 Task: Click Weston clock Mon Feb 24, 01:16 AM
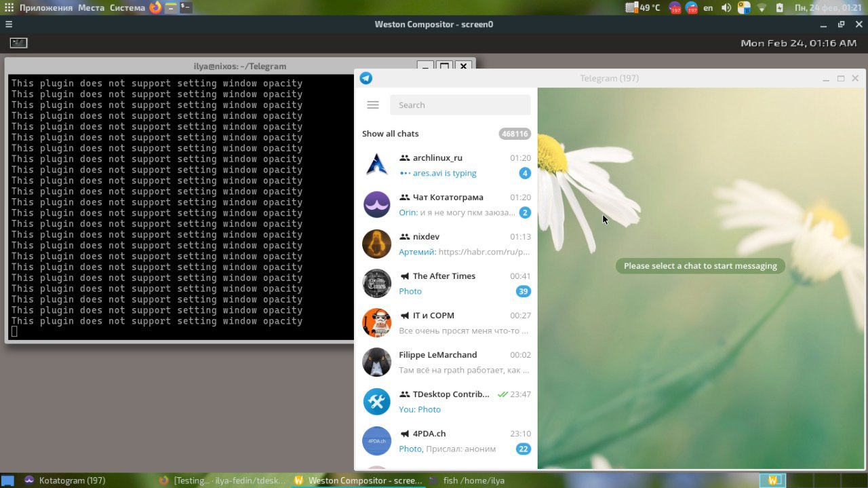799,43
